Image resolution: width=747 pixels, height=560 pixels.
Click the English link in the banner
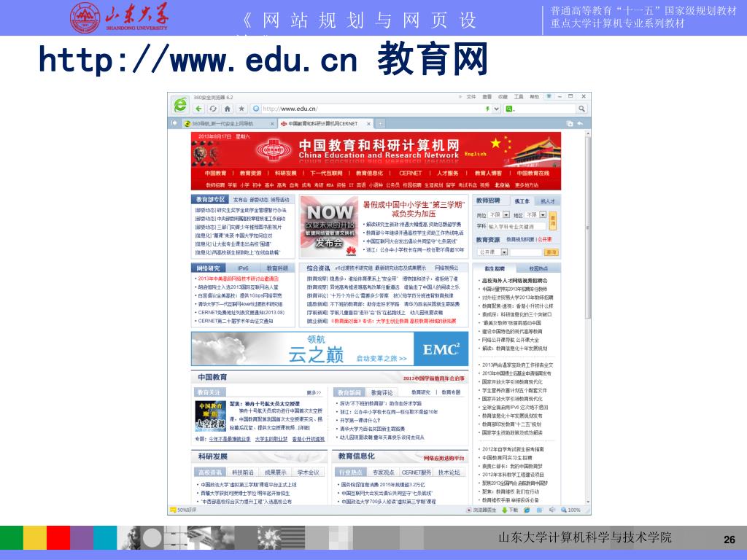[475, 154]
